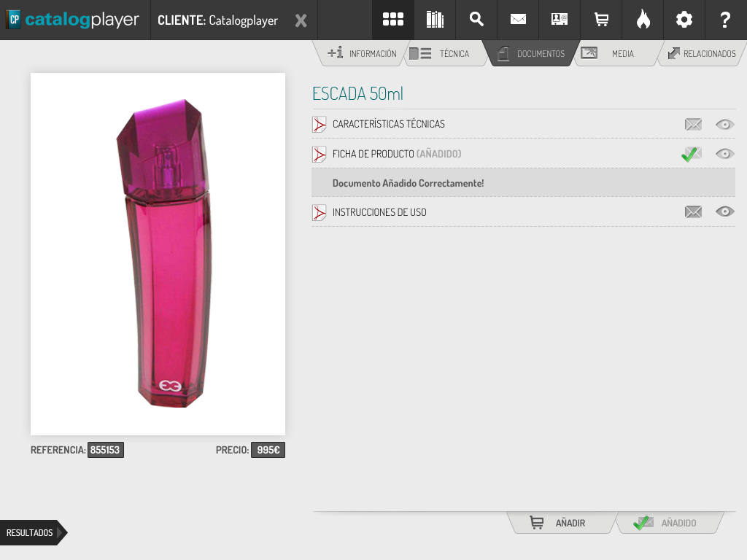
Task: Click the reference number 855153
Action: [x=105, y=450]
